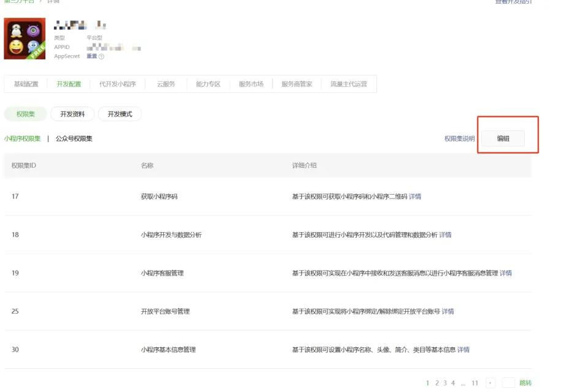The image size is (561, 392).
Task: Open the 权限集说明 link
Action: coord(459,138)
